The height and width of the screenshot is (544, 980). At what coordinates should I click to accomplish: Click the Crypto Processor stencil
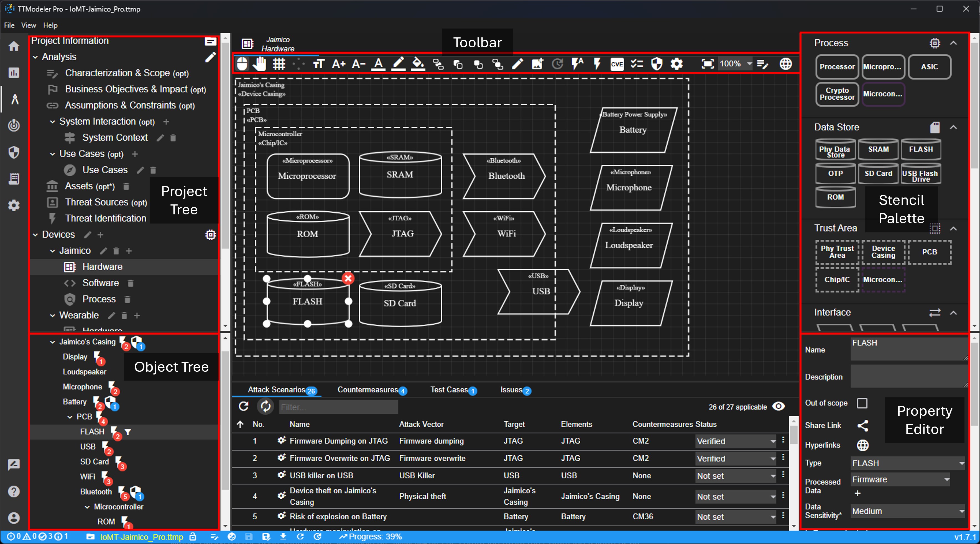(837, 94)
